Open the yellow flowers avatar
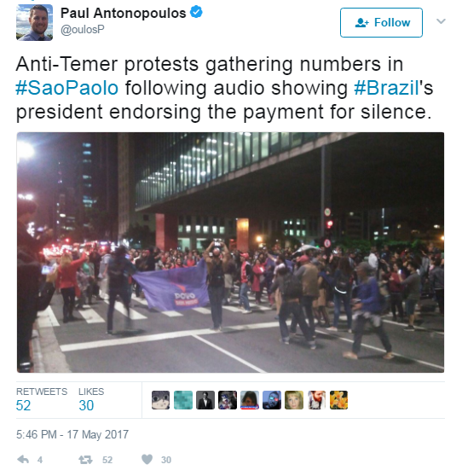The height and width of the screenshot is (476, 462). pos(338,400)
